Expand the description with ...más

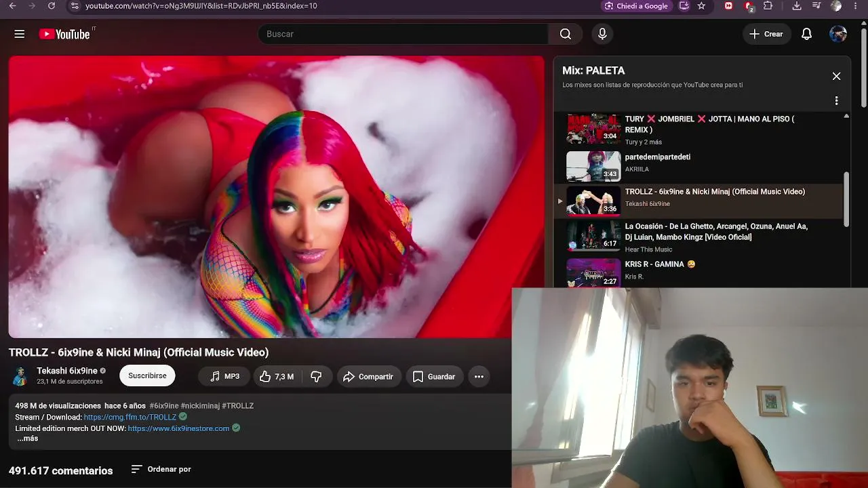tap(27, 439)
